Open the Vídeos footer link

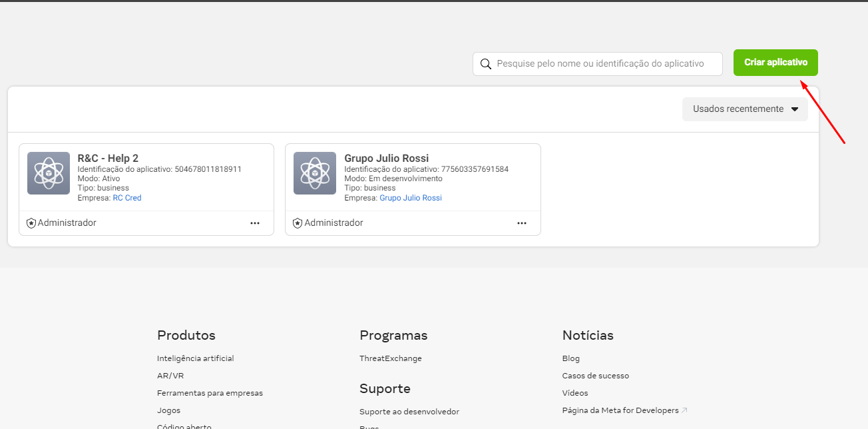coord(575,393)
